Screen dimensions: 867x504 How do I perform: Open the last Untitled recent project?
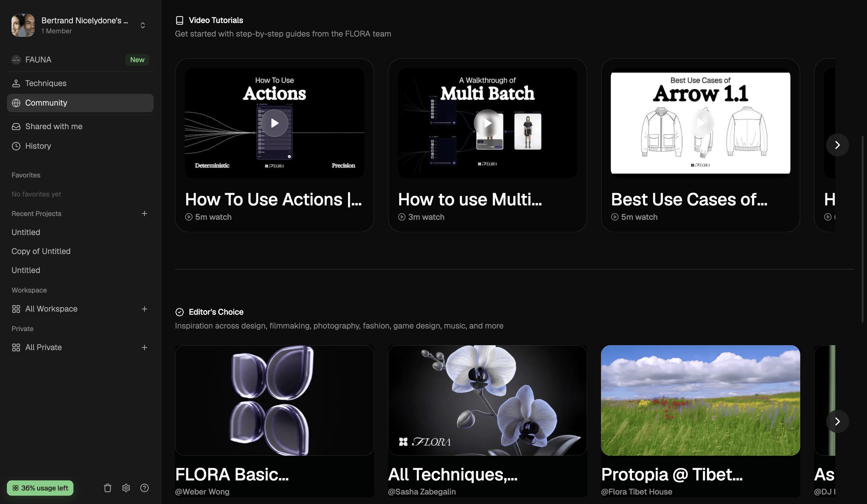point(26,270)
